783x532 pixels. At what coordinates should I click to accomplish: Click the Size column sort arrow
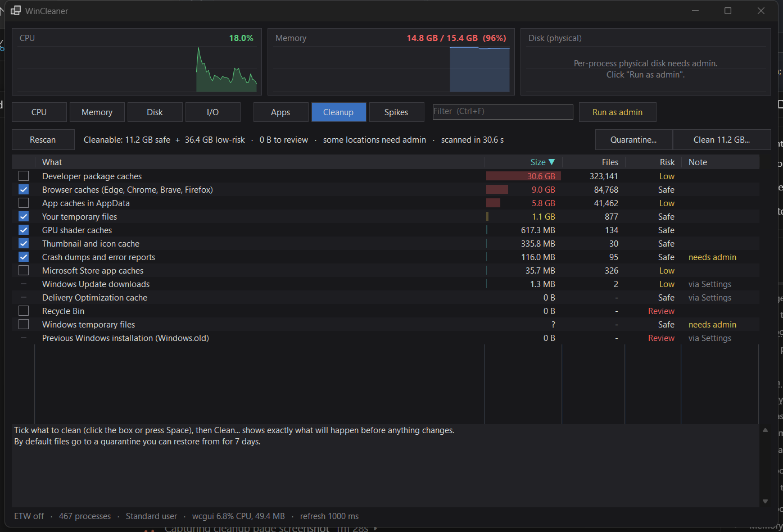point(551,162)
